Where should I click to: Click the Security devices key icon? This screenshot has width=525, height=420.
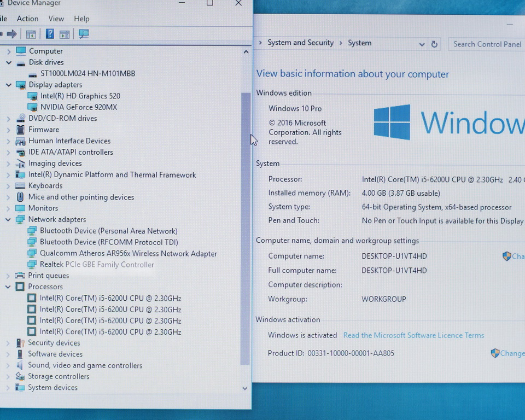pos(20,343)
